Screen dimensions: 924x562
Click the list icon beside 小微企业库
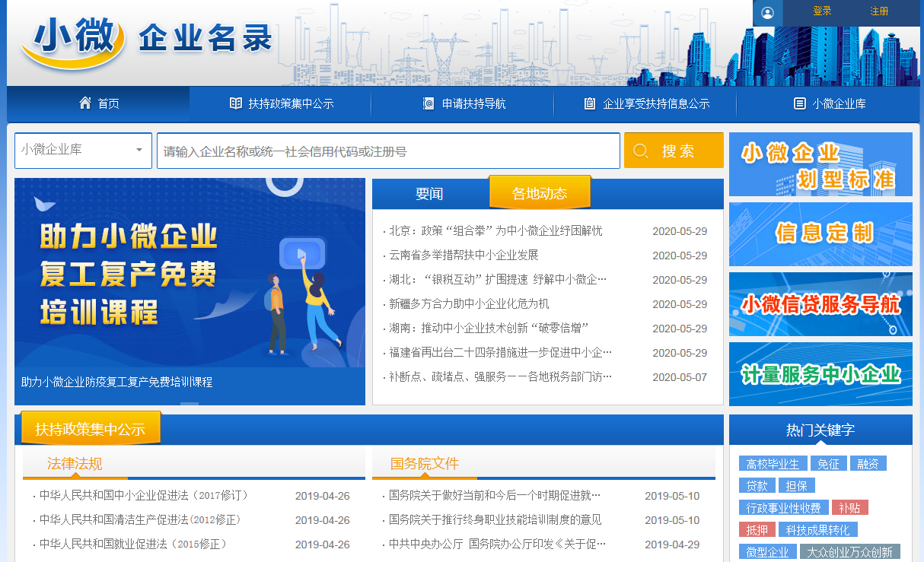[x=799, y=103]
